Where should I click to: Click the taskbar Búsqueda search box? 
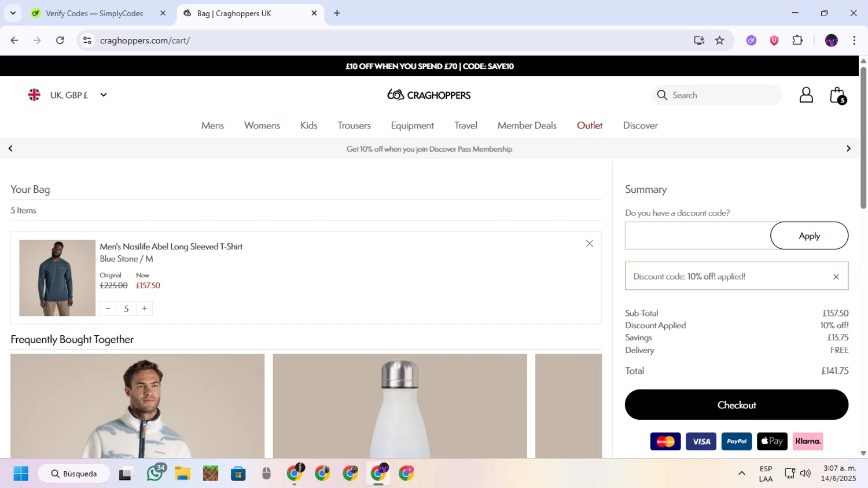[x=73, y=474]
